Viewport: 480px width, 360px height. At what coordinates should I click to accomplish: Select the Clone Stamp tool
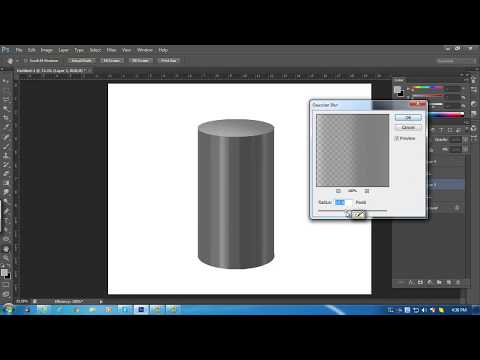tap(6, 155)
